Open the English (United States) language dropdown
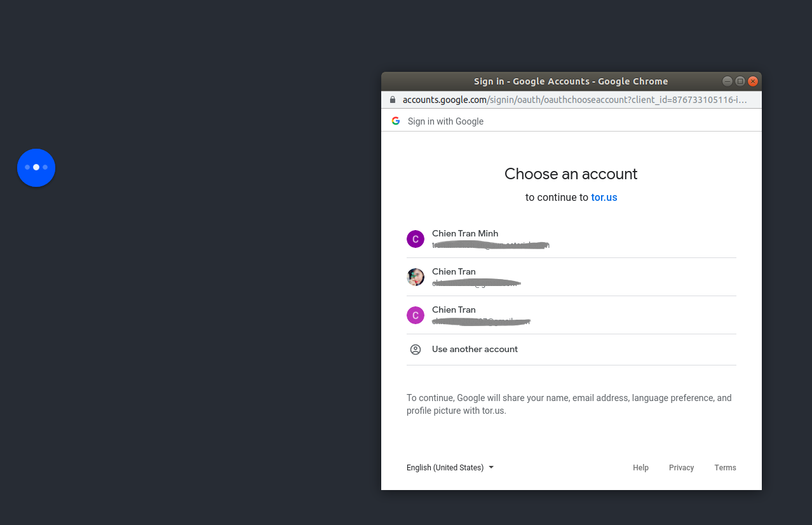Viewport: 812px width, 525px height. pos(450,468)
